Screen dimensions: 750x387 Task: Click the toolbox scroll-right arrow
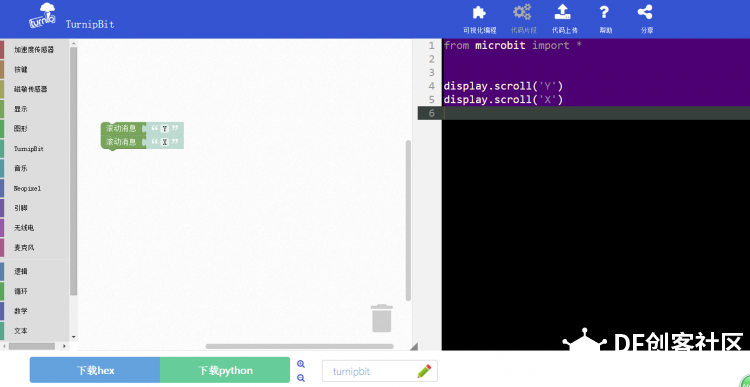pos(65,346)
